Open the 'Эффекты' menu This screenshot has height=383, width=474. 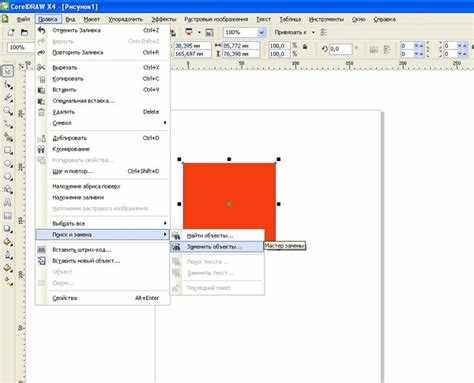[164, 19]
